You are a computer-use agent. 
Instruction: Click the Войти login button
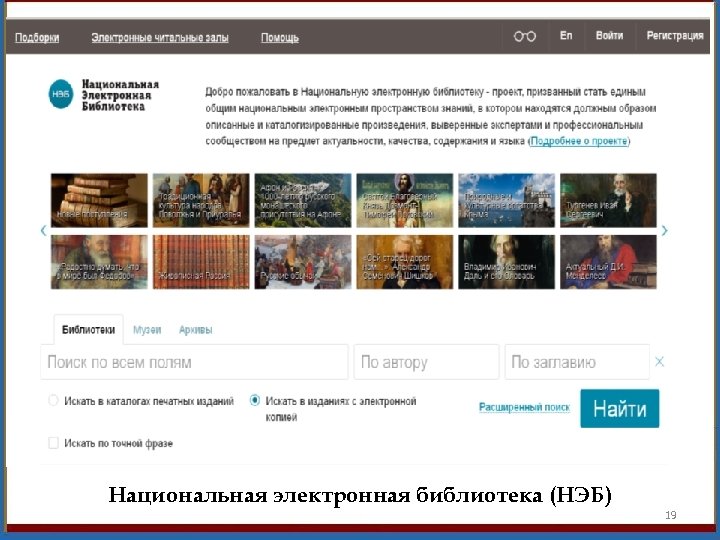609,36
